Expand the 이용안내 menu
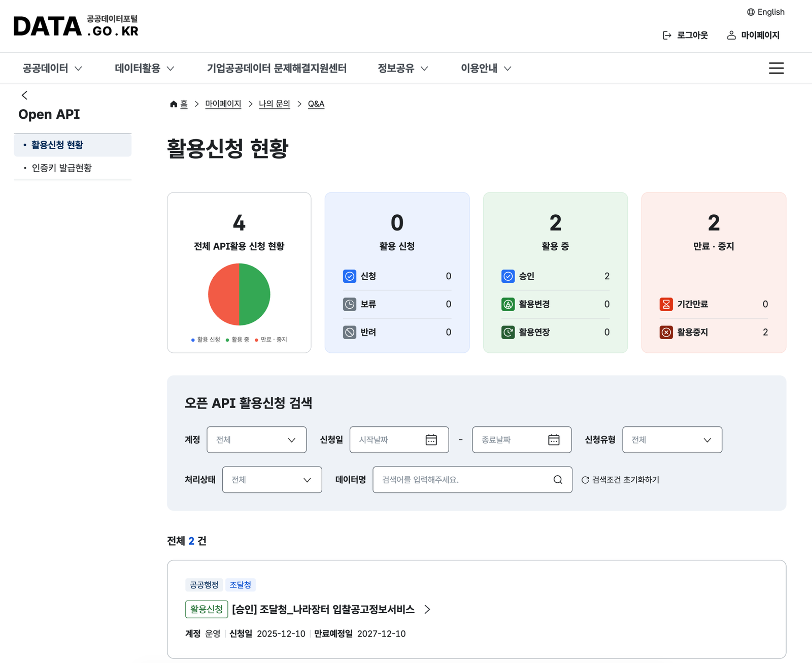 point(486,68)
